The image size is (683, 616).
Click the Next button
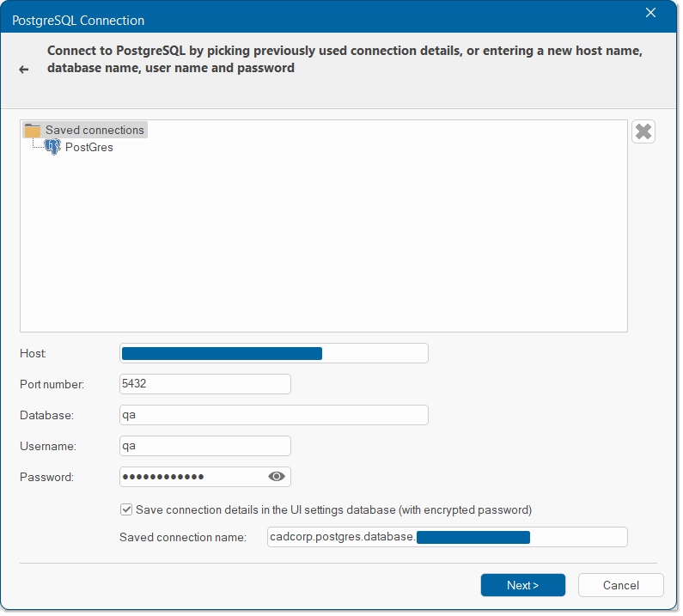coord(523,585)
